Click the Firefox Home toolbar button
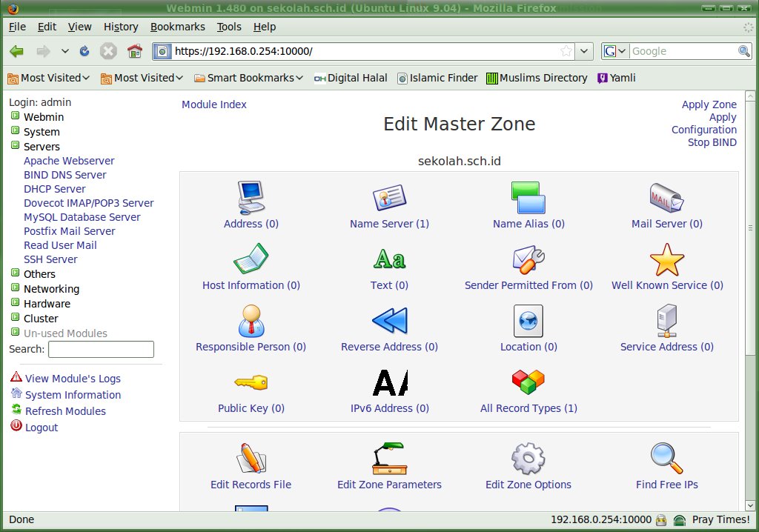This screenshot has height=532, width=759. tap(134, 51)
